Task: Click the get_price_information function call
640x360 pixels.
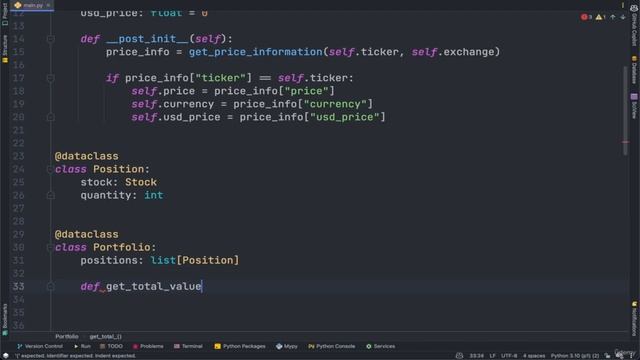Action: click(x=256, y=52)
